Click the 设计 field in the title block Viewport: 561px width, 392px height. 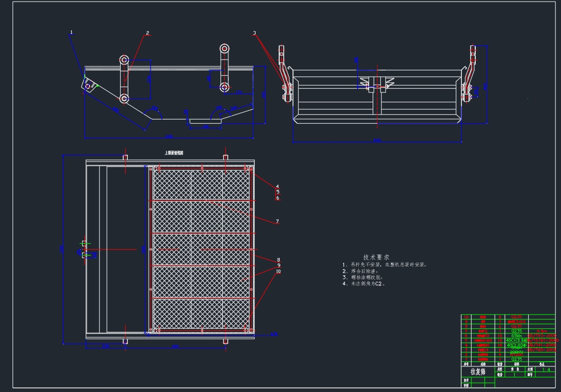tap(466, 380)
